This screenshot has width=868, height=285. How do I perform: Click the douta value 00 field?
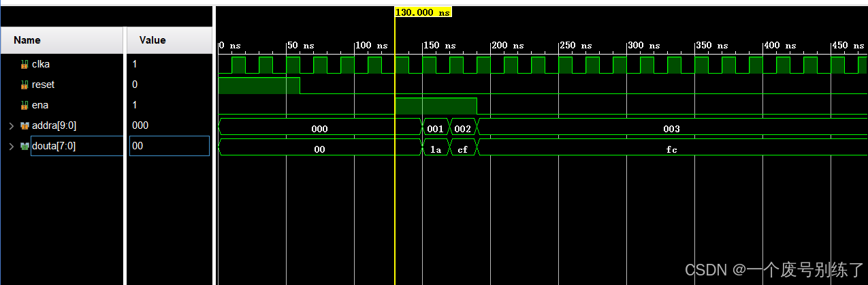coord(168,146)
